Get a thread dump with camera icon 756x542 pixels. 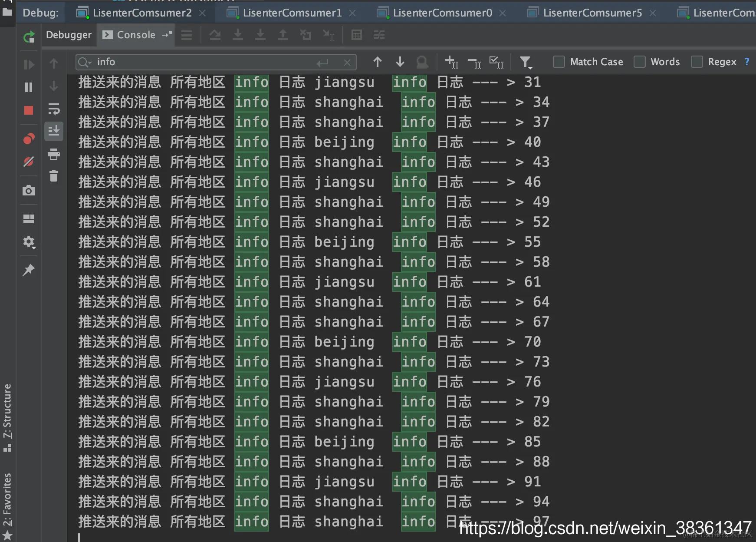click(28, 190)
